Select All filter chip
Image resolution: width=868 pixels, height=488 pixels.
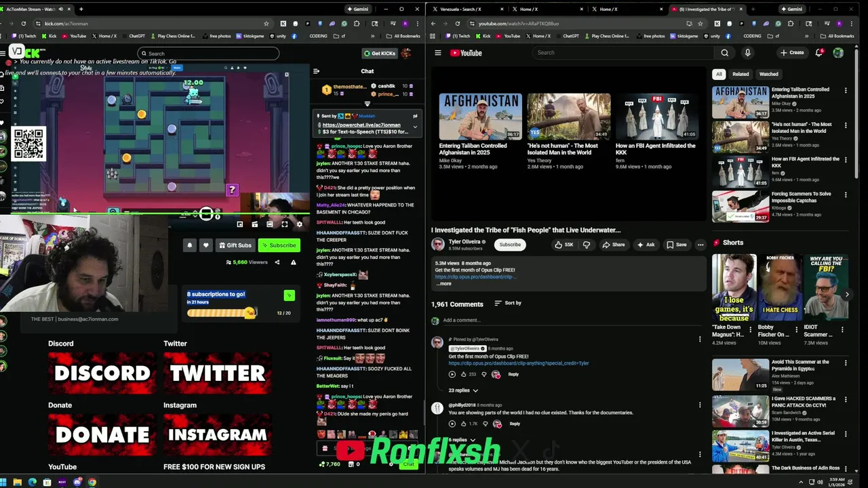718,74
